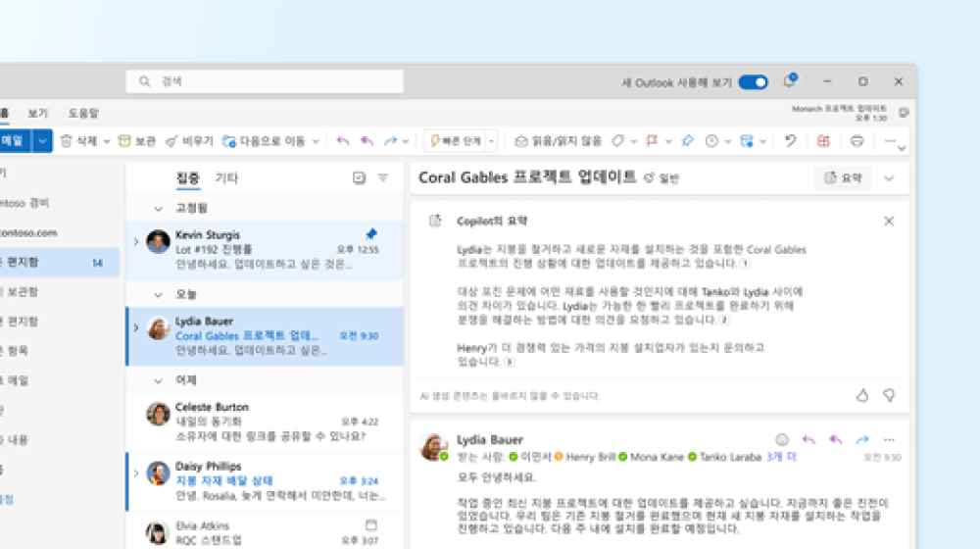Image resolution: width=980 pixels, height=549 pixels.
Task: Click the red apps grid icon in the ribbon
Action: (x=824, y=141)
